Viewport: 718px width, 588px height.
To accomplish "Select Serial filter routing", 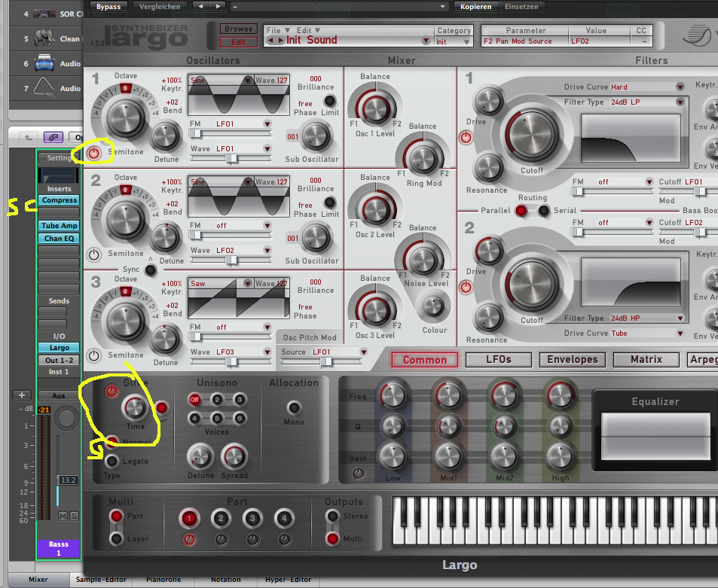I will (x=543, y=211).
